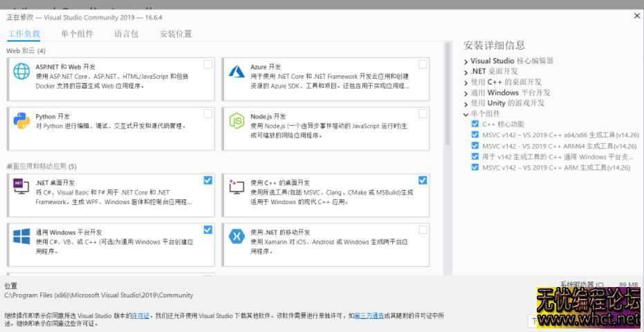The width and height of the screenshot is (644, 332).
Task: Enable the ASP.NET and Web development checkbox
Action: 208,64
